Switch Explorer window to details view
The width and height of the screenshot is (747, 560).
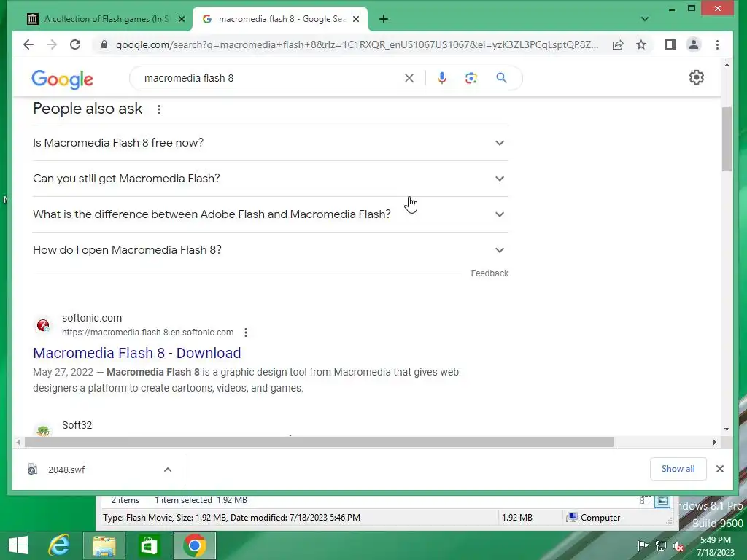[x=646, y=500]
